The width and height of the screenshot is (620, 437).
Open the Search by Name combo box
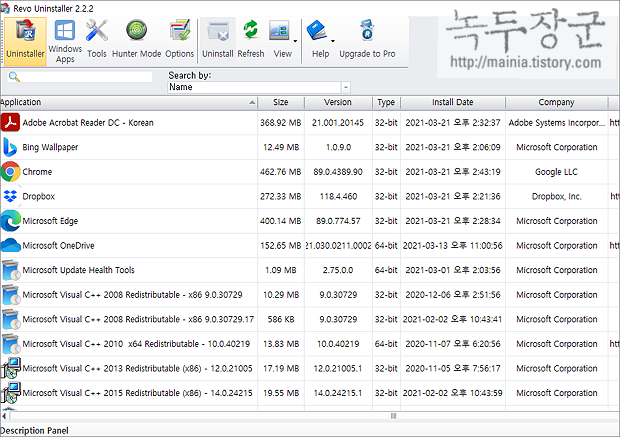pos(259,87)
